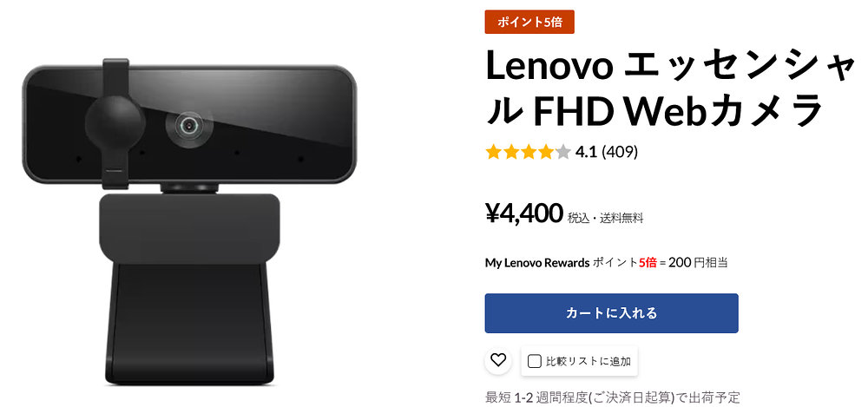Open the 409 reviews count link

coord(620,152)
